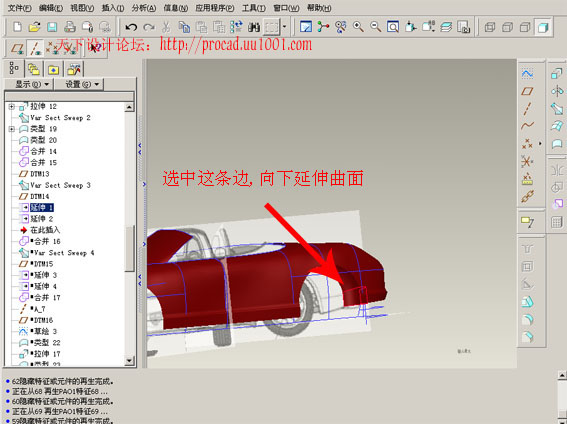Click the Datum Axis tool in right toolbar
567x424 pixels.
(x=528, y=108)
